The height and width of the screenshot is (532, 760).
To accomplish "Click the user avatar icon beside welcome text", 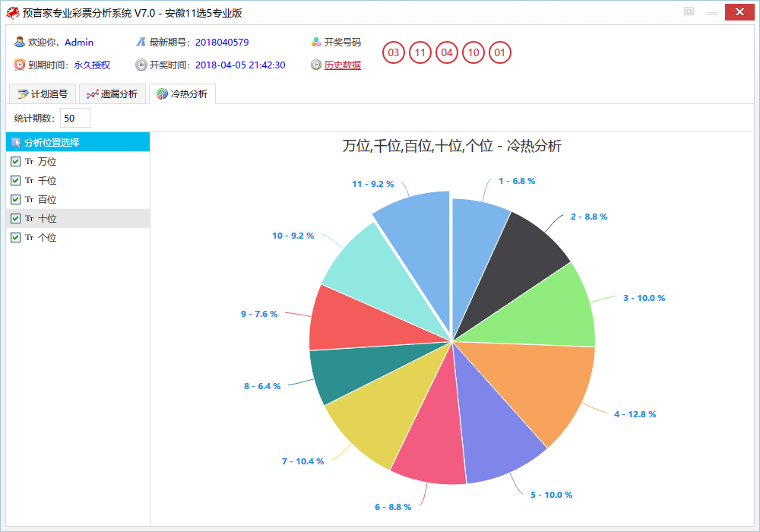I will coord(20,43).
